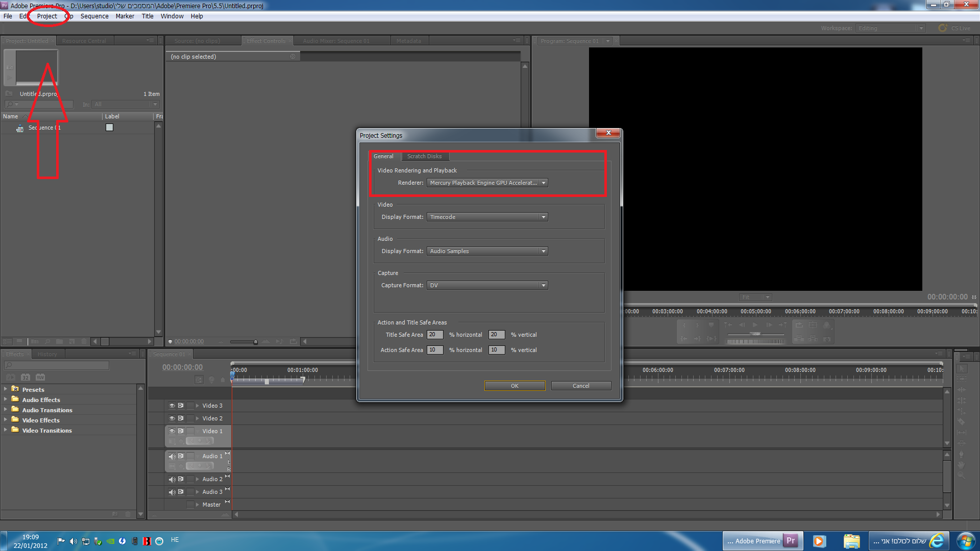Click the accelerated effects filter icon

[11, 378]
